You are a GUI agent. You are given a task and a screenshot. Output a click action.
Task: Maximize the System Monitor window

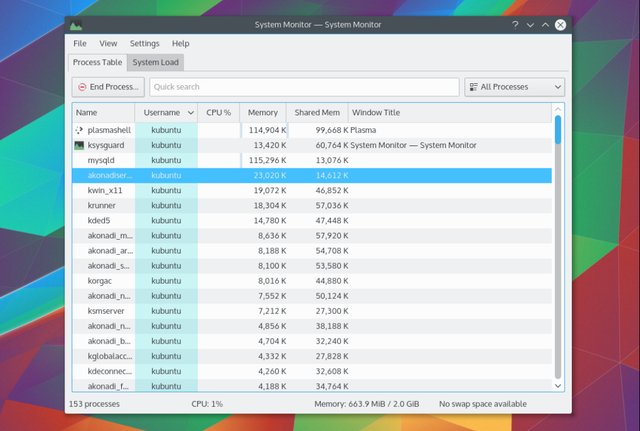tap(545, 25)
